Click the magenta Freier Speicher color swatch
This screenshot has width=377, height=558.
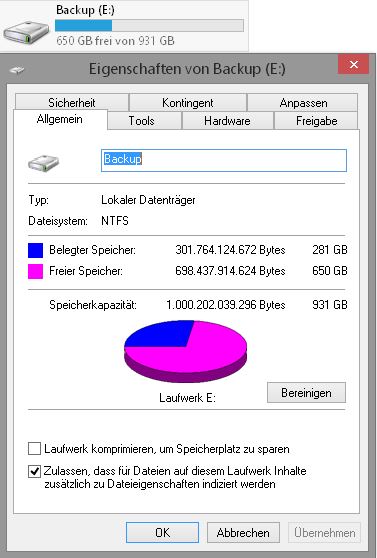(x=35, y=271)
